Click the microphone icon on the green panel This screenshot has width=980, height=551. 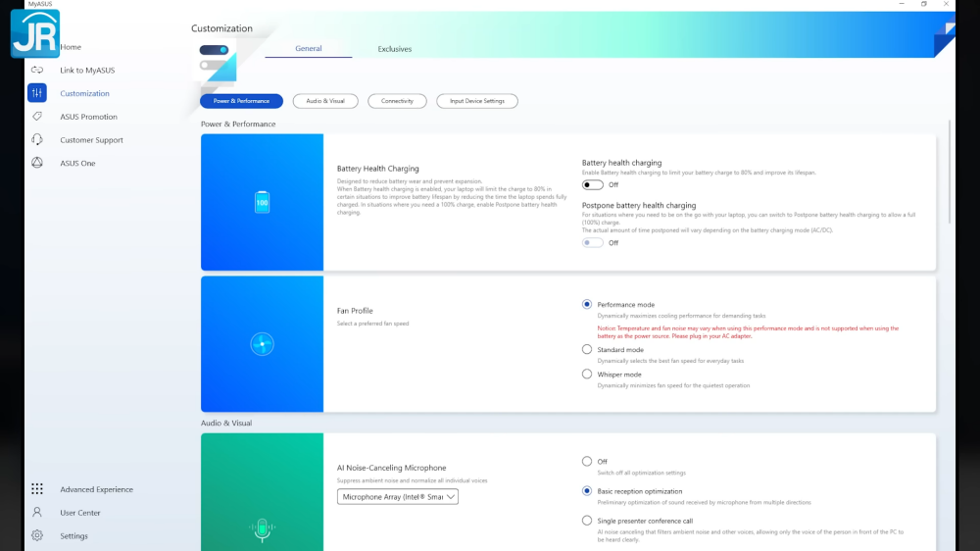[262, 529]
